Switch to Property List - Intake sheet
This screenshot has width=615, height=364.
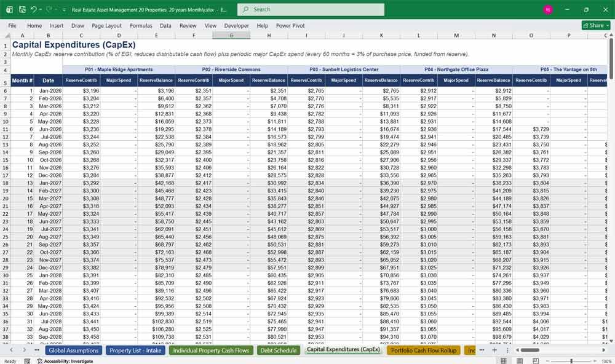click(135, 350)
